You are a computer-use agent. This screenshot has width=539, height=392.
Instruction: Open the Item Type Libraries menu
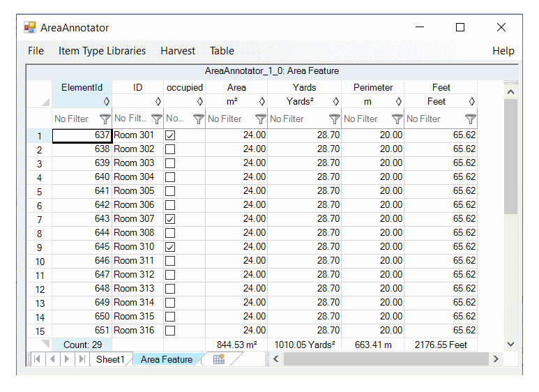point(102,51)
